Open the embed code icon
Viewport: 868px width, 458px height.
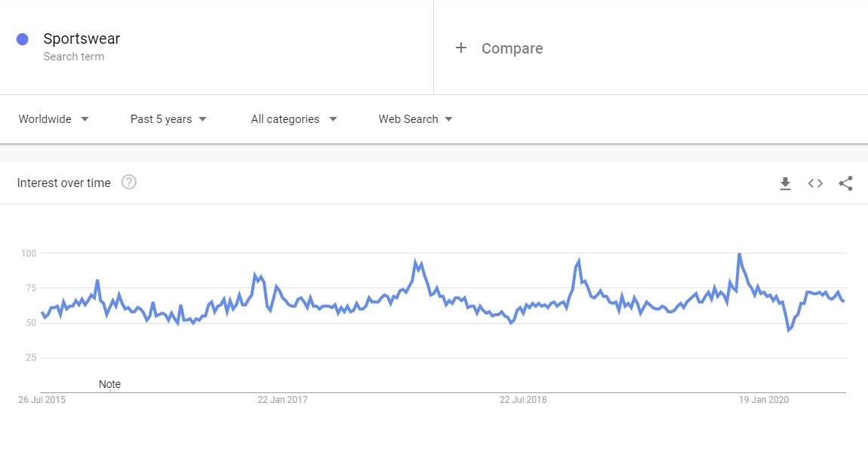coord(815,183)
